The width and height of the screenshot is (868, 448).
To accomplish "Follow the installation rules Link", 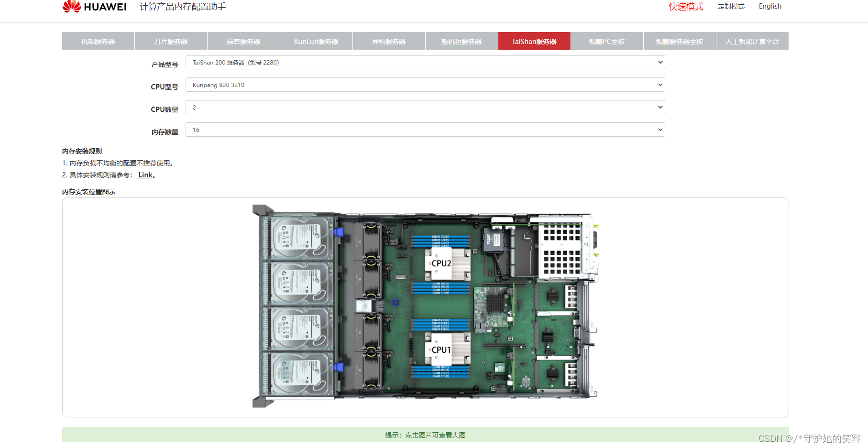I will coord(145,175).
